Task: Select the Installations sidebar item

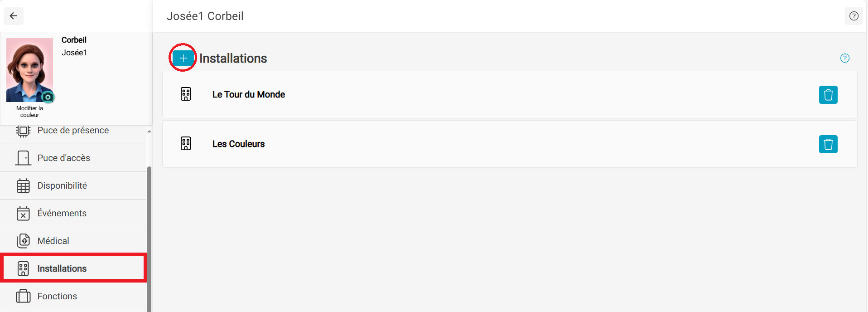Action: [73, 268]
